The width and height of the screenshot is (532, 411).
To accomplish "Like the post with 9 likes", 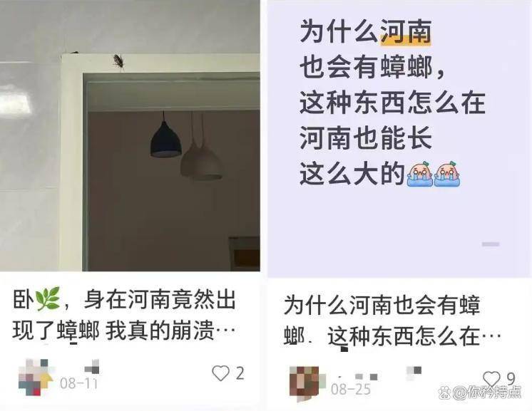I will click(491, 378).
